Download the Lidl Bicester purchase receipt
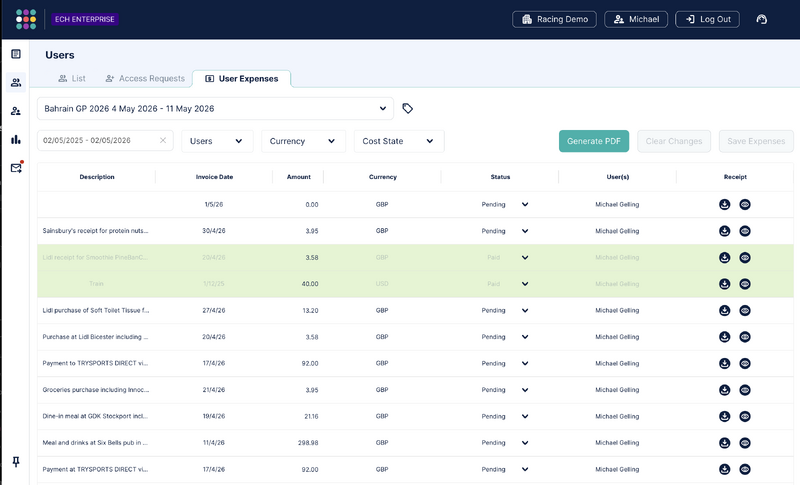800x485 pixels. click(724, 337)
